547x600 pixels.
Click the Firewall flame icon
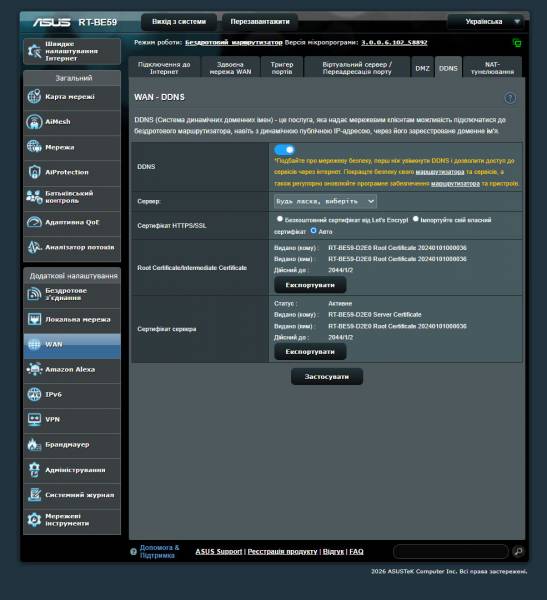(x=34, y=445)
